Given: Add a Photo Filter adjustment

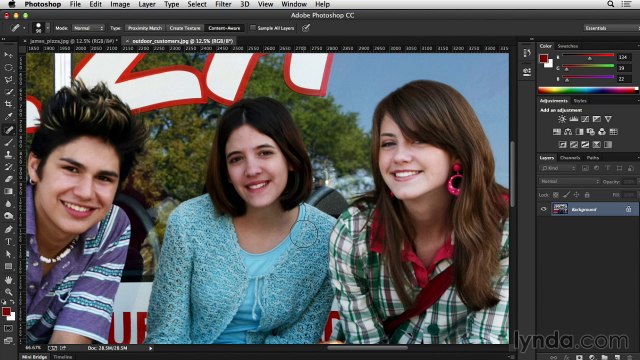Looking at the screenshot, I should [x=591, y=132].
